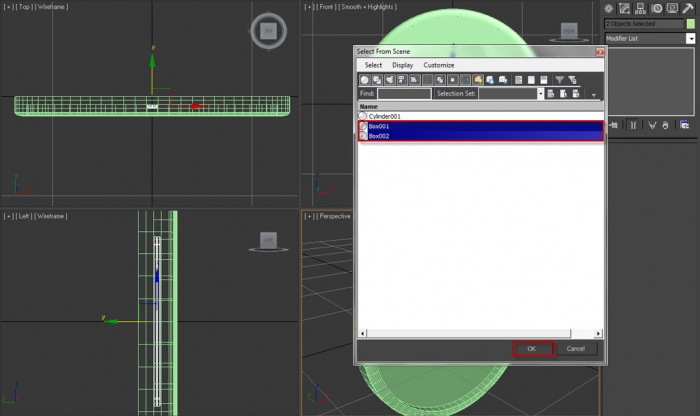Click the Select Children icon in dialog toolbar
Viewport: 700px width, 416px height.
coord(490,80)
